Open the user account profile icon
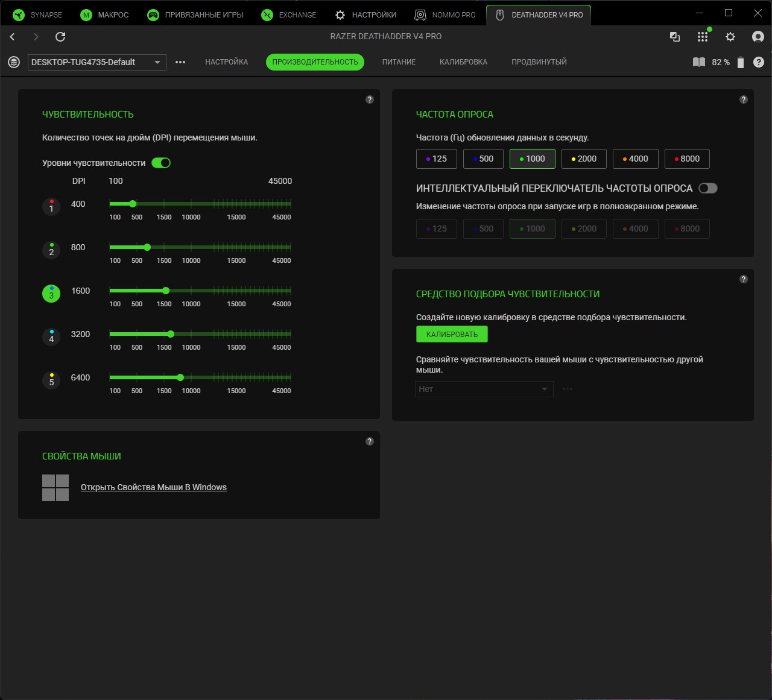Screen dimensions: 772x700 coord(758,37)
